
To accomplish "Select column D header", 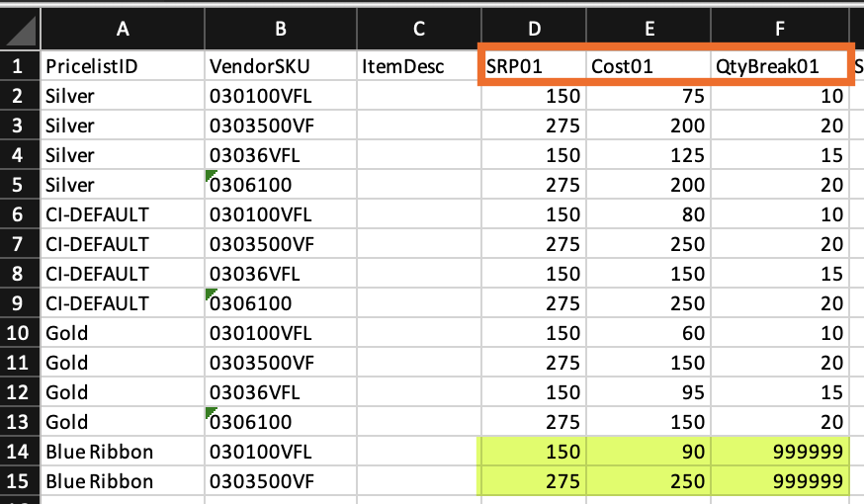I will (x=534, y=30).
